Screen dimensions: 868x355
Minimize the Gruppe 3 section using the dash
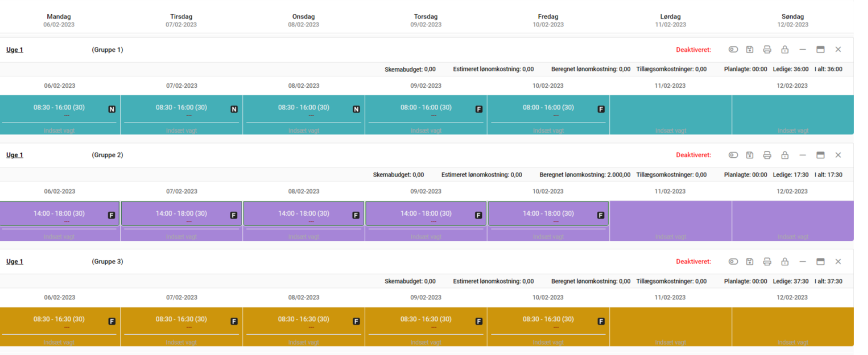(x=803, y=262)
